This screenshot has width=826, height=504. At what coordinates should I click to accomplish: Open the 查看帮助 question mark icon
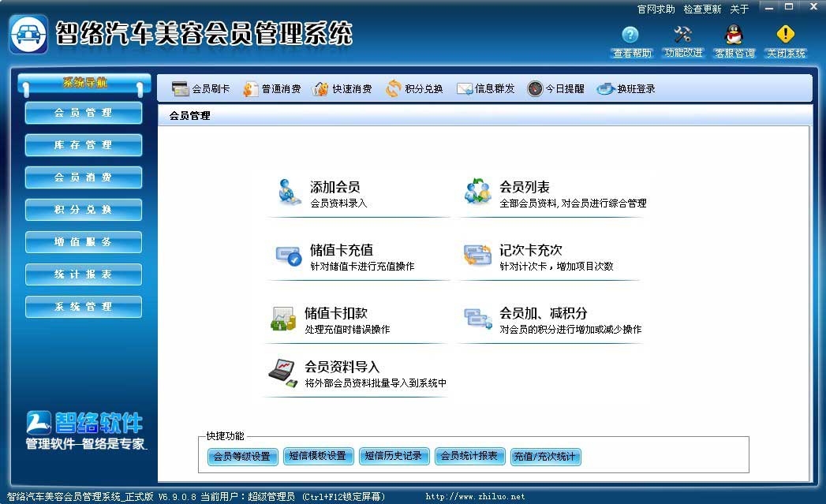630,35
